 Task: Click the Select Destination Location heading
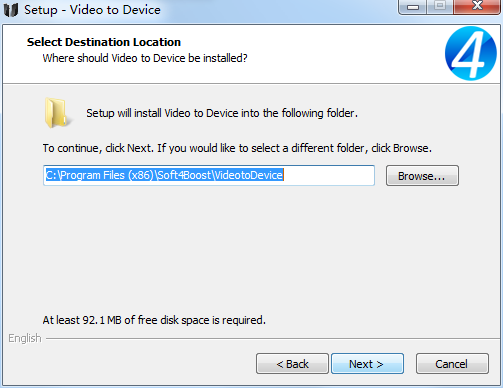tap(104, 42)
